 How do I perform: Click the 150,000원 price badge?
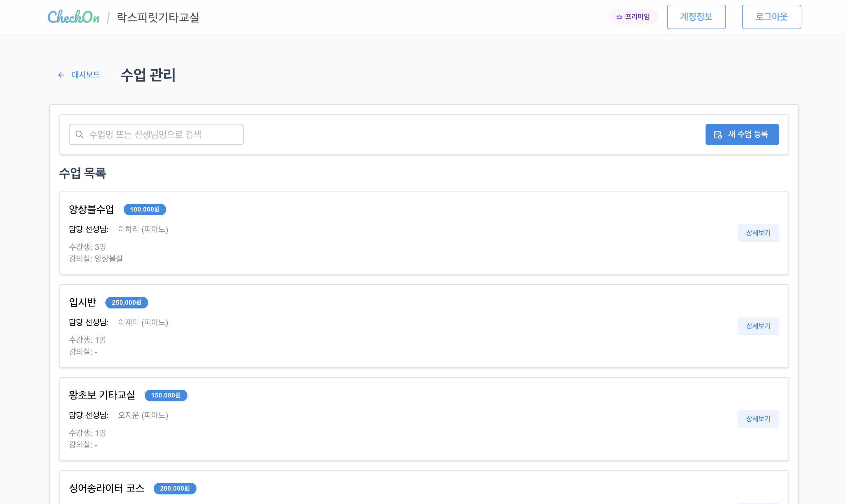point(166,395)
